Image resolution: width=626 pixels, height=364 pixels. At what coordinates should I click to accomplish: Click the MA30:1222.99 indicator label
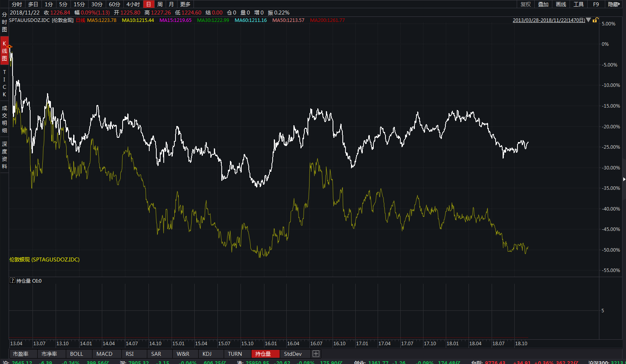pos(213,20)
